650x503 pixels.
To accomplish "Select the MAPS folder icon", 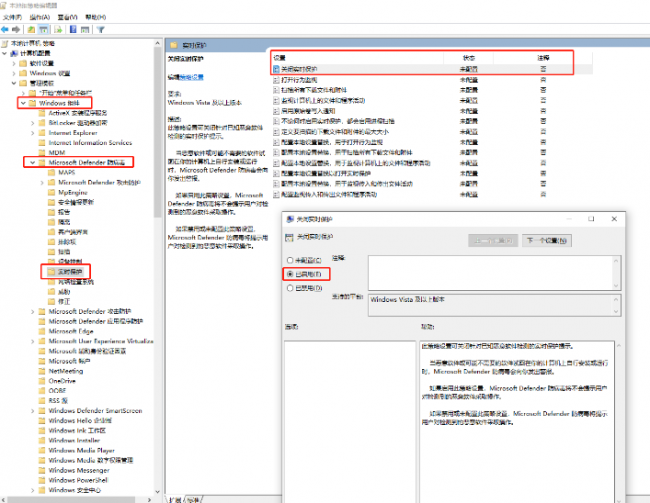I will (51, 172).
